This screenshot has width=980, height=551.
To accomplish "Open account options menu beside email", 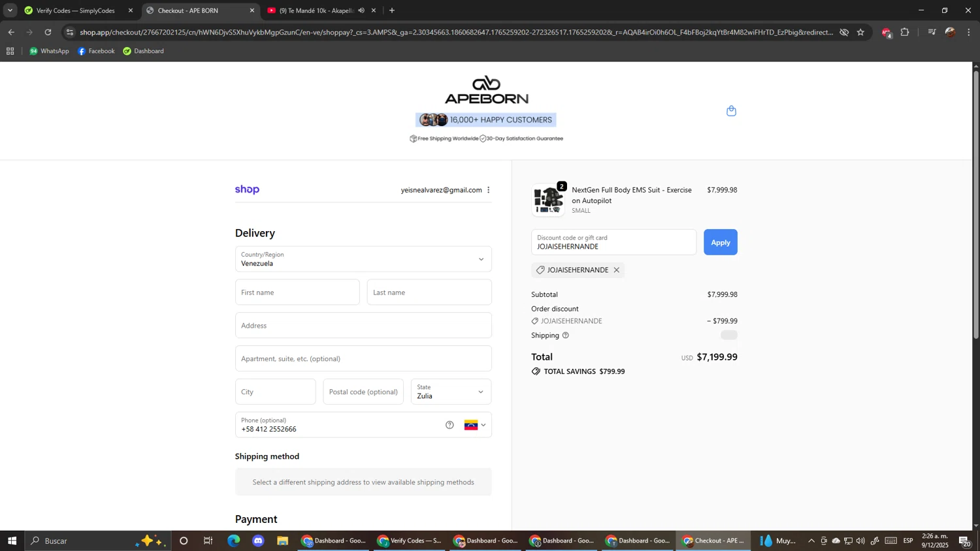I will point(488,190).
